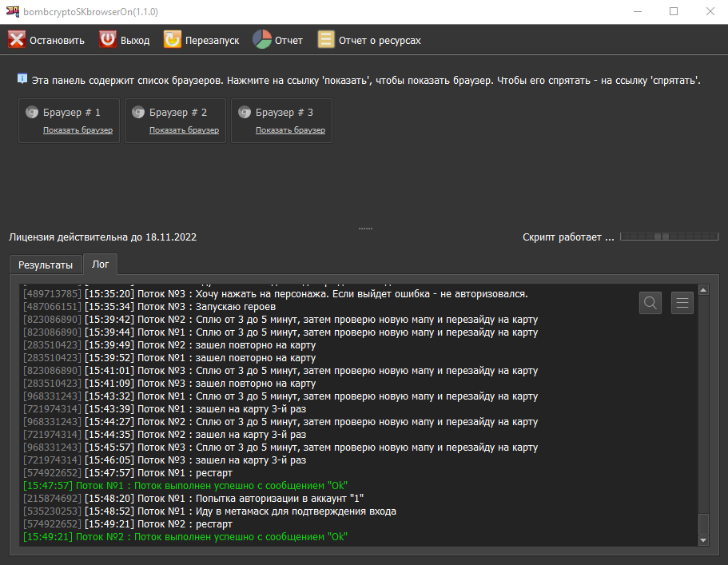The width and height of the screenshot is (728, 565).
Task: Open the Отчет о ресурсах list icon
Action: [326, 39]
